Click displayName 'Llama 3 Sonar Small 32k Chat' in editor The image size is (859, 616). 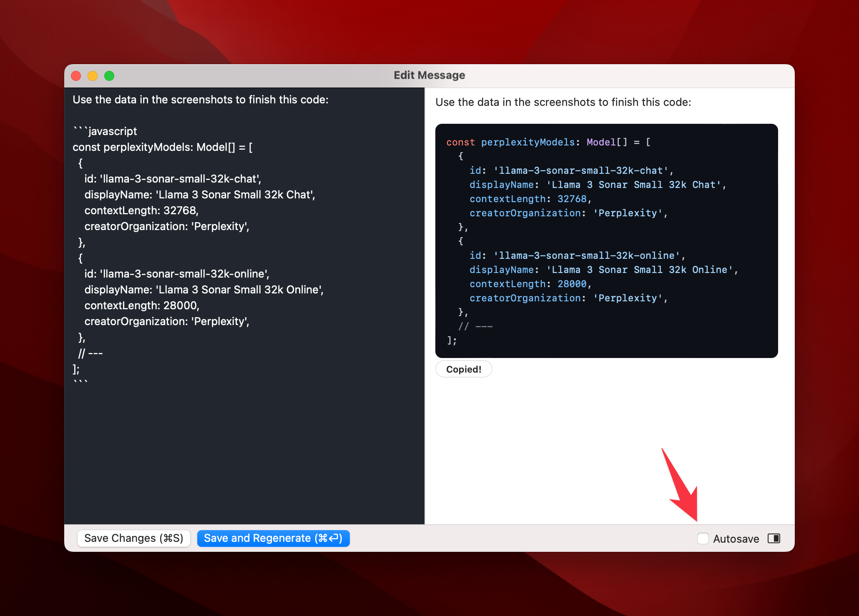click(x=200, y=195)
